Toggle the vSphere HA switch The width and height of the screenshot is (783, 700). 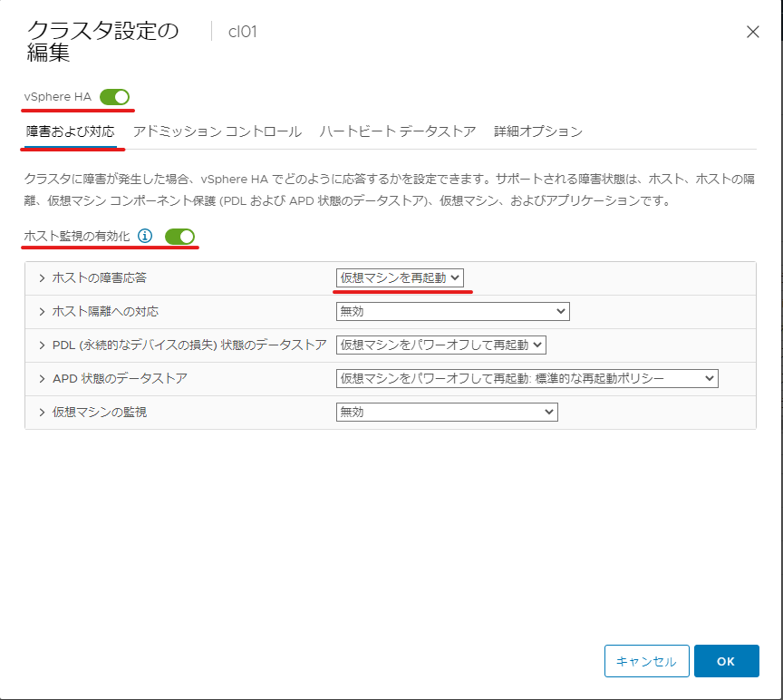pyautogui.click(x=114, y=97)
